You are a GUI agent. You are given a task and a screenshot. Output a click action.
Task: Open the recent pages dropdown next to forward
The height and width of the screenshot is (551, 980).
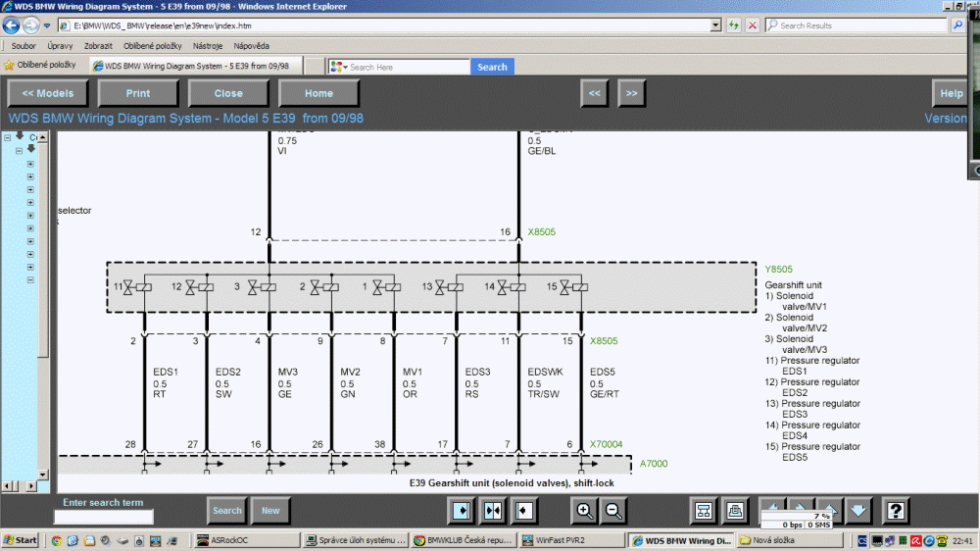(x=47, y=25)
